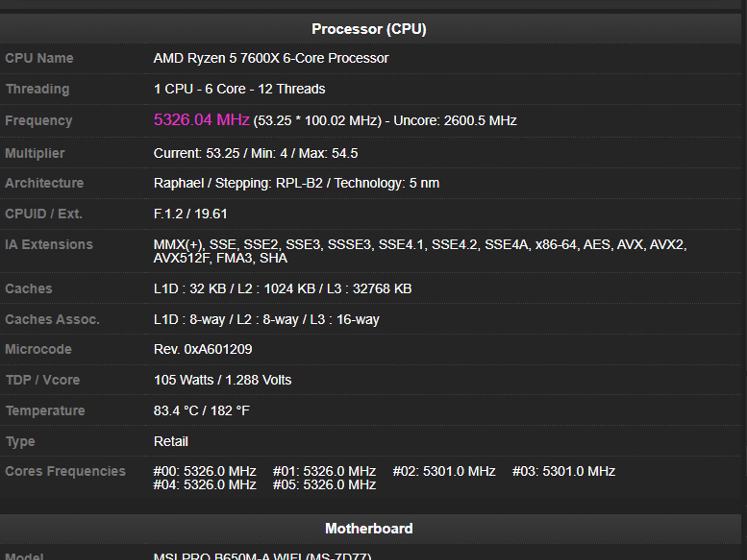Click the 105 Watts / 1.288 Volts value
Image resolution: width=747 pixels, height=560 pixels.
222,380
